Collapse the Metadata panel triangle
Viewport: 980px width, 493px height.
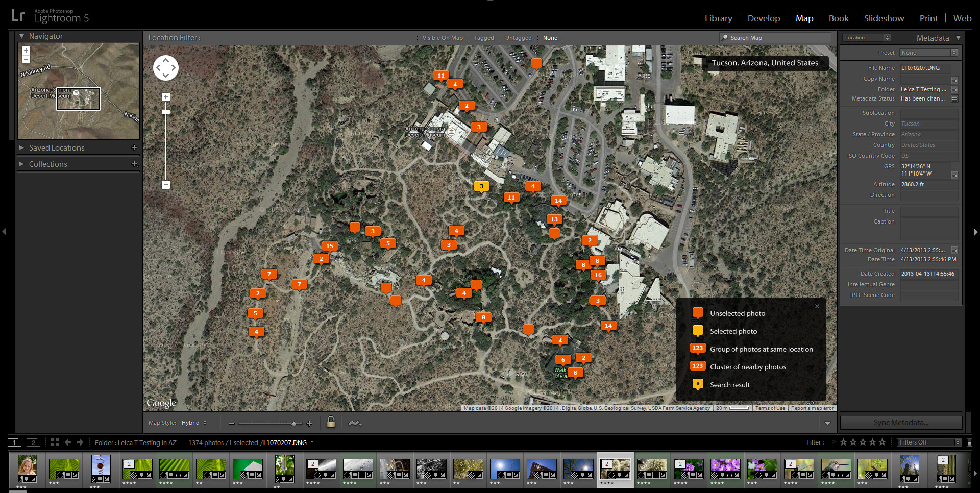click(958, 38)
